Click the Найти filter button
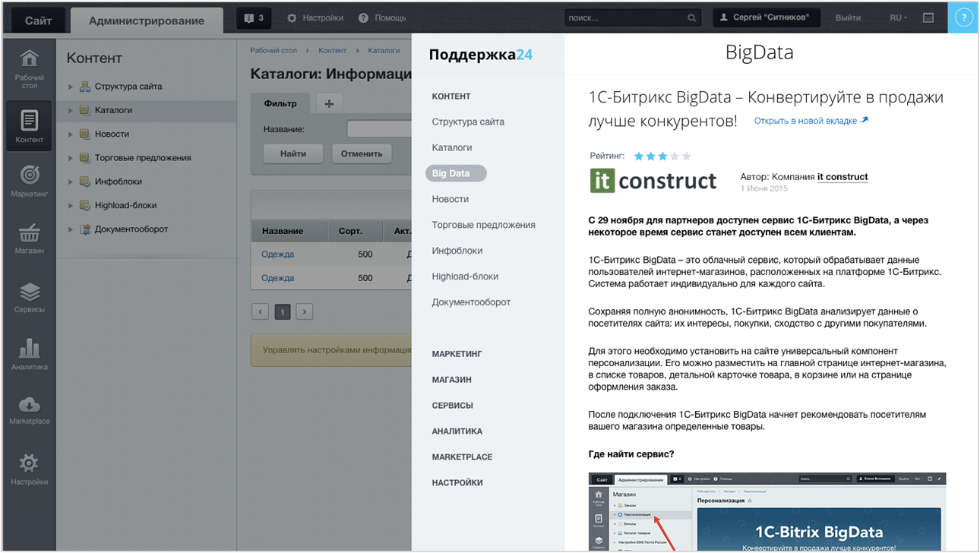 click(293, 153)
